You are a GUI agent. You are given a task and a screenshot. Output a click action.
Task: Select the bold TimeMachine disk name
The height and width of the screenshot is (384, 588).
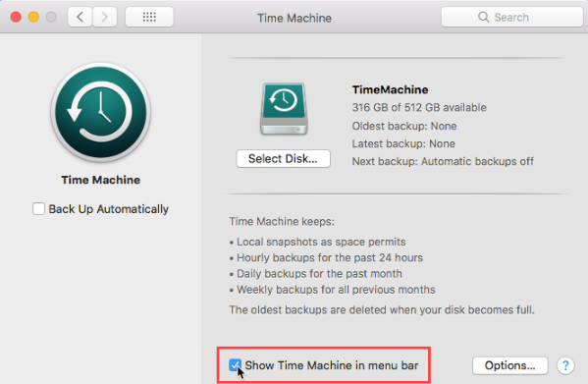pos(390,89)
